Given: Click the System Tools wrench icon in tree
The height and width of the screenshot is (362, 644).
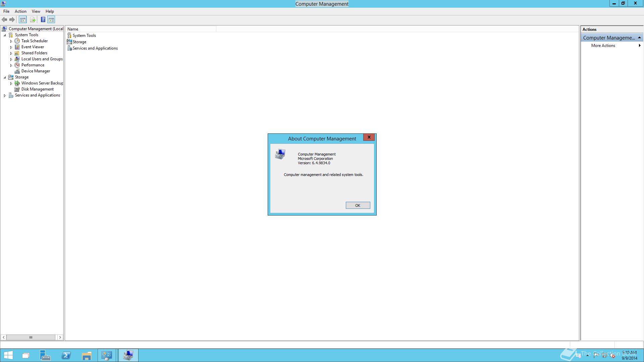Looking at the screenshot, I should pyautogui.click(x=11, y=35).
